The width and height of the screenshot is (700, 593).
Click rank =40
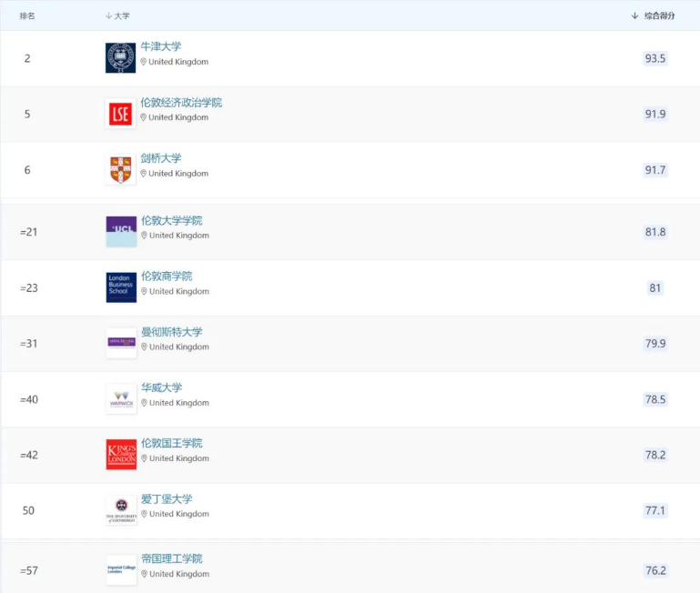tap(28, 399)
